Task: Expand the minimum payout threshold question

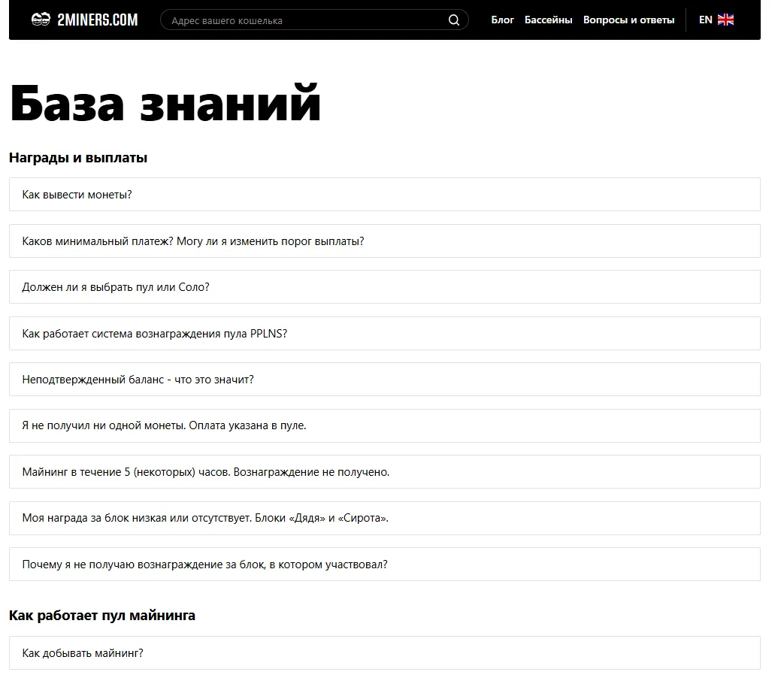Action: coord(385,241)
